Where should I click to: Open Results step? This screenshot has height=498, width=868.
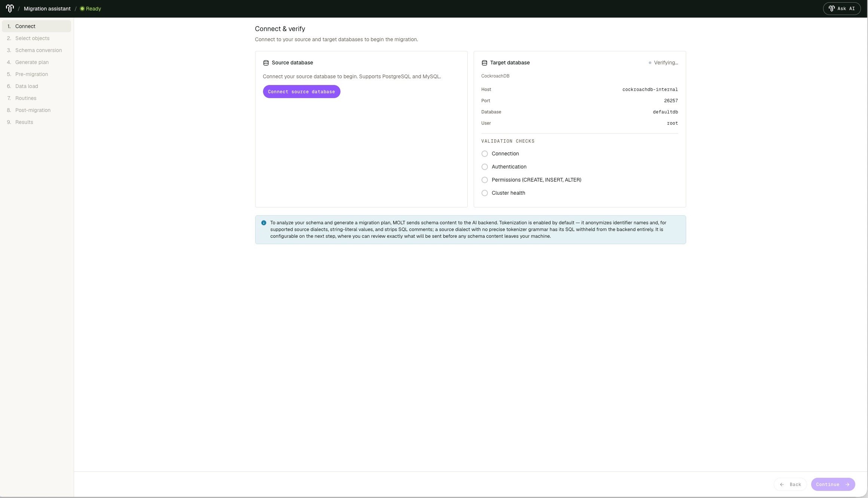pos(36,122)
